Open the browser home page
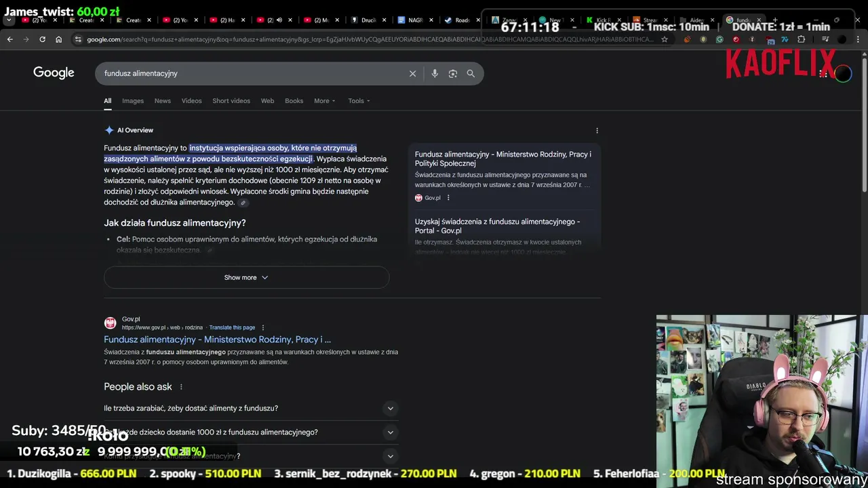The height and width of the screenshot is (488, 868). [x=58, y=39]
